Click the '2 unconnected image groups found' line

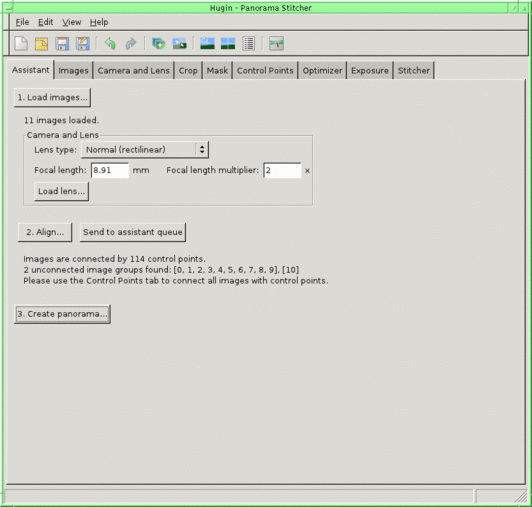(x=161, y=270)
